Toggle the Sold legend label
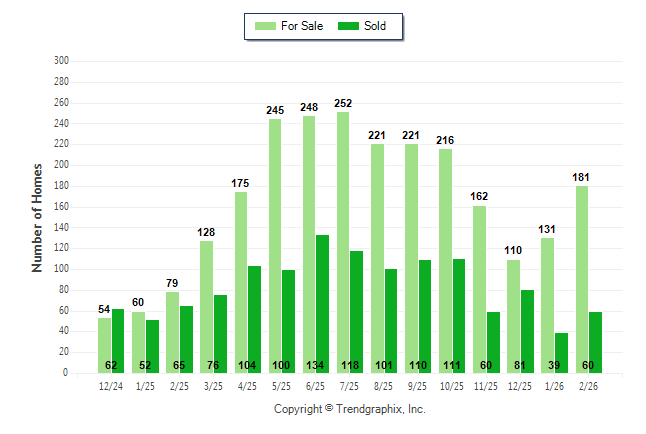 [376, 26]
